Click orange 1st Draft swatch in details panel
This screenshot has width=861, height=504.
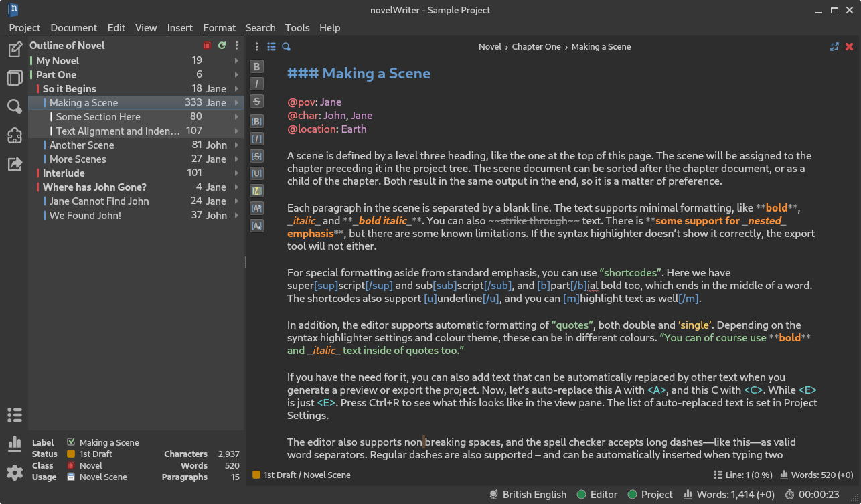[71, 454]
